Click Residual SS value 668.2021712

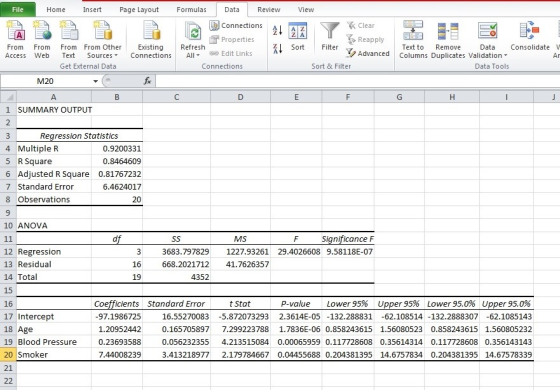coord(176,265)
